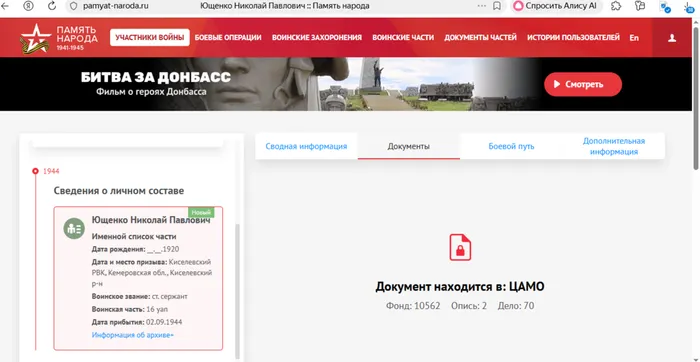
Task: Switch to Дополнительная информация tab
Action: (614, 146)
